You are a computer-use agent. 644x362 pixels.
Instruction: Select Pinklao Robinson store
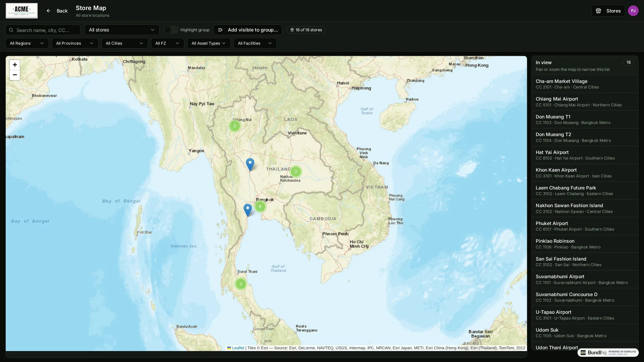585,244
